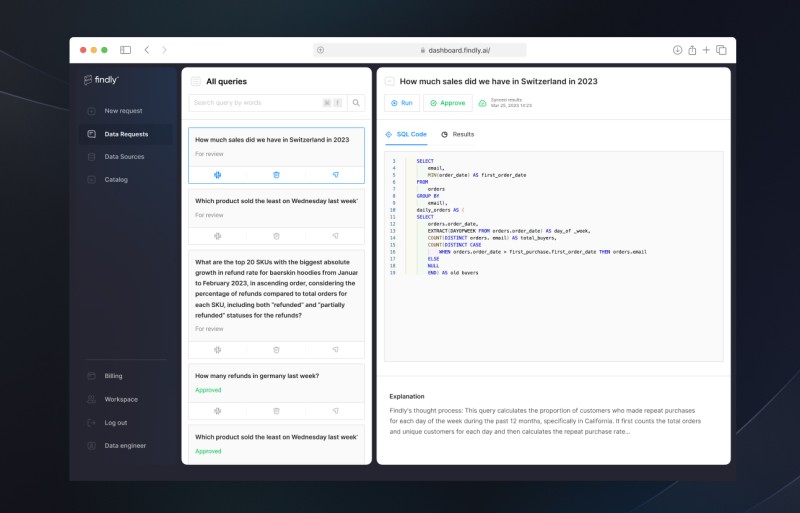Send the Germany refunds query
This screenshot has height=513, width=800.
tap(336, 411)
